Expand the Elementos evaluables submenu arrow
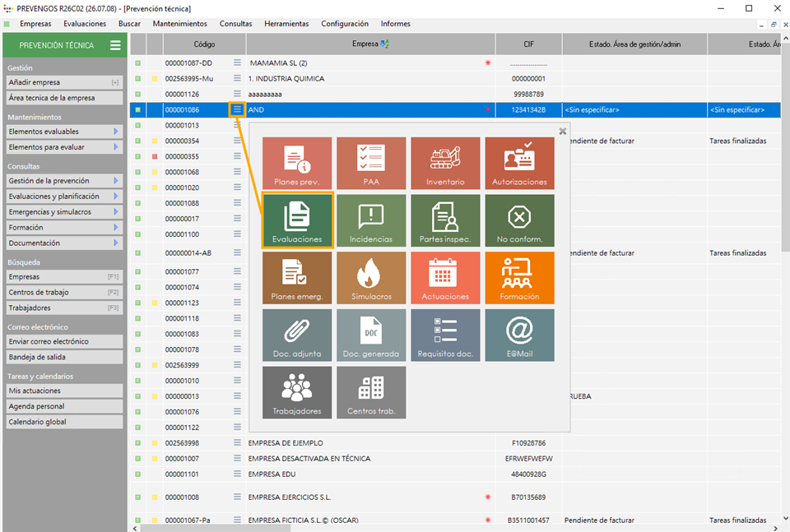Screen dimensions: 790x532 pos(116,132)
